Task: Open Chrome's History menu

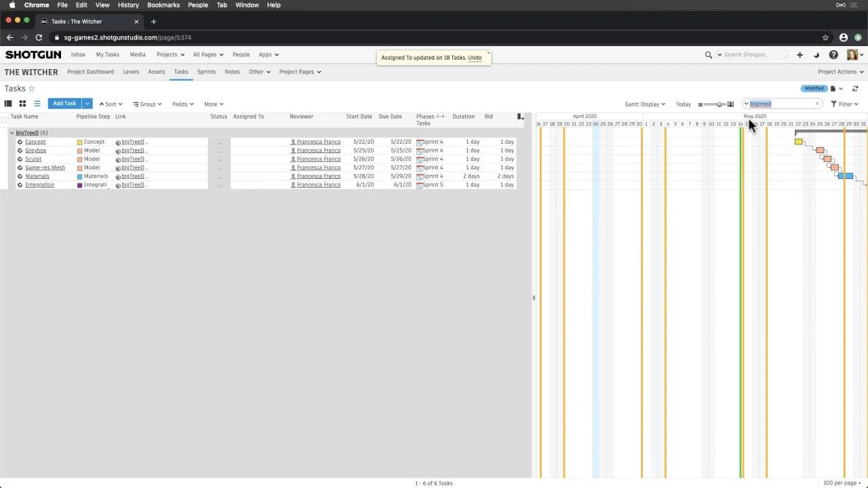Action: [128, 5]
